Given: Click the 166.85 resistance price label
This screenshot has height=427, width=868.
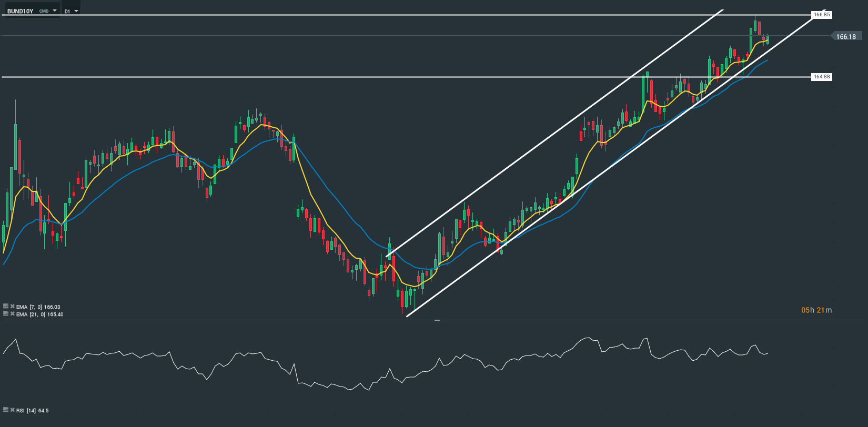Looking at the screenshot, I should click(x=821, y=15).
